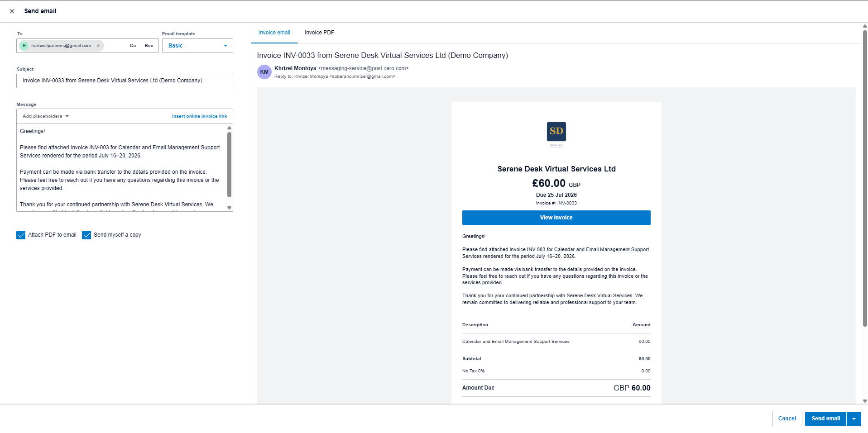
Task: Close the Send email dialog with the X icon
Action: tap(12, 11)
